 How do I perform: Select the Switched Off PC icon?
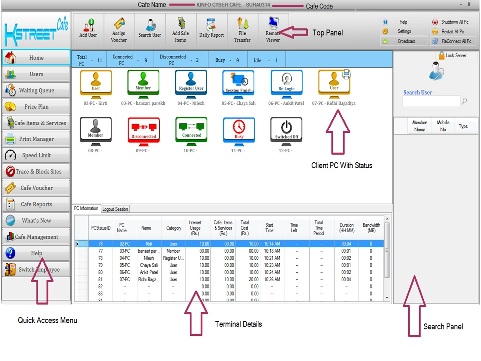tap(286, 132)
